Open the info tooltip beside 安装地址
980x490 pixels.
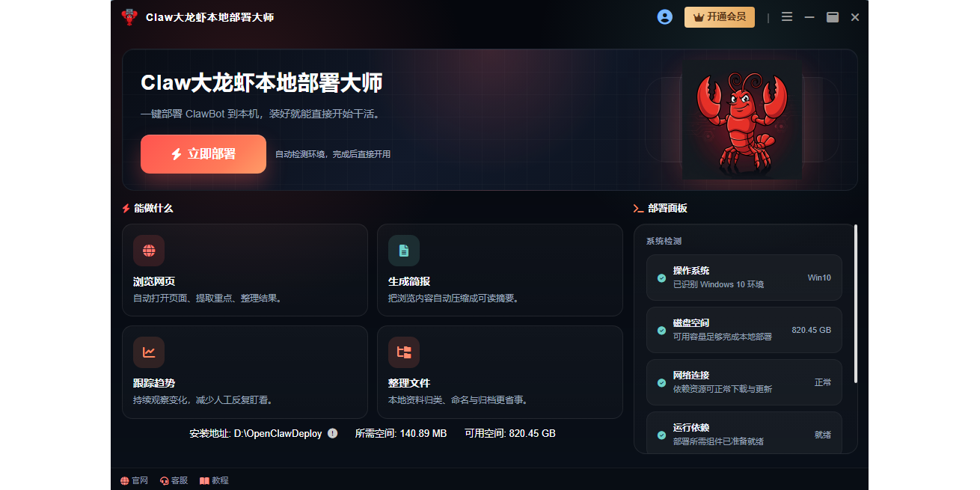332,433
